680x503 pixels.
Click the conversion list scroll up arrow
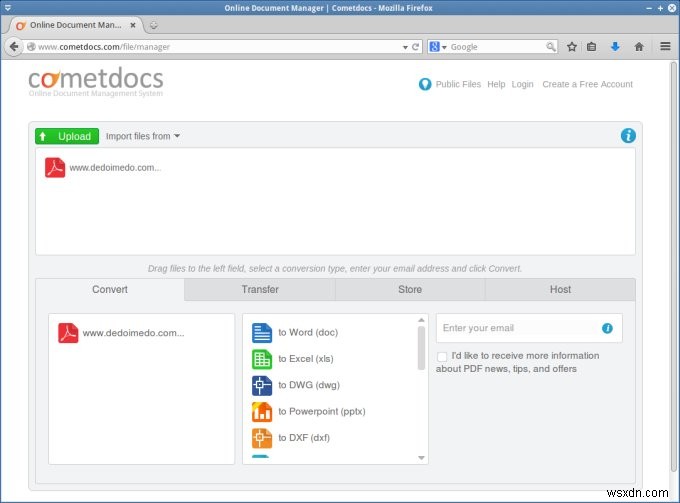(x=421, y=320)
